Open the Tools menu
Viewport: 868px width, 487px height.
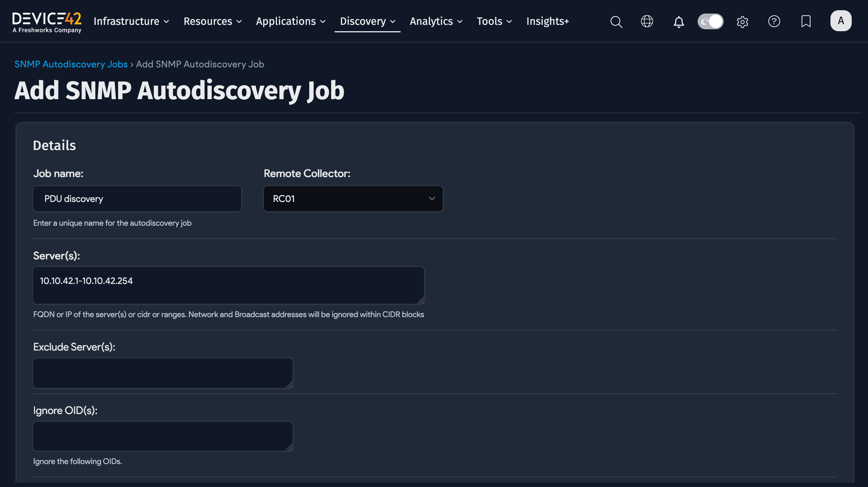click(494, 21)
